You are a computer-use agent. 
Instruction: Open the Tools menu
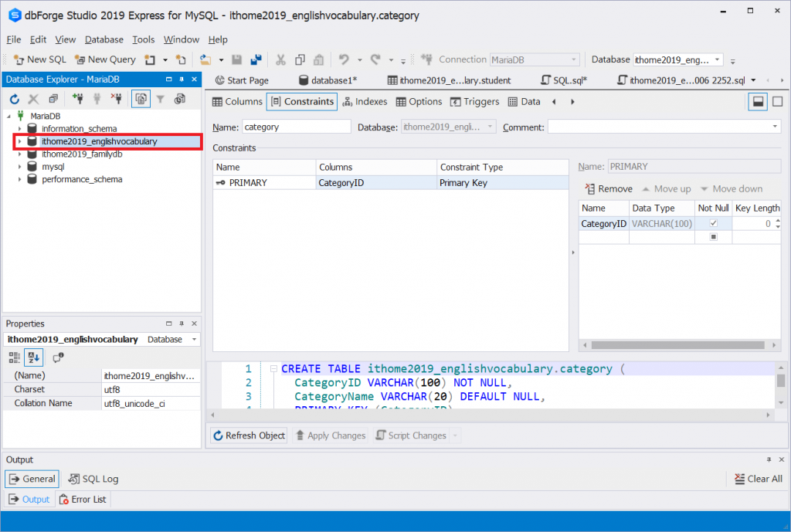click(143, 39)
